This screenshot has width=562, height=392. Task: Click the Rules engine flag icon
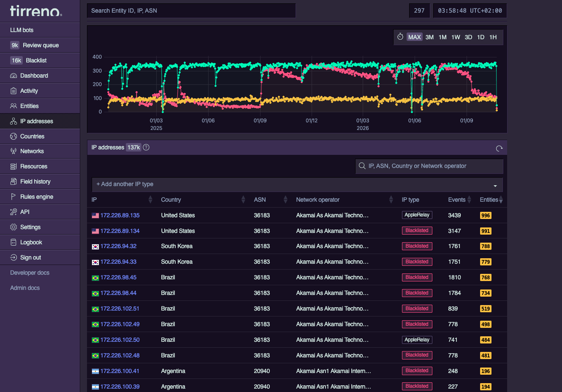click(x=14, y=197)
